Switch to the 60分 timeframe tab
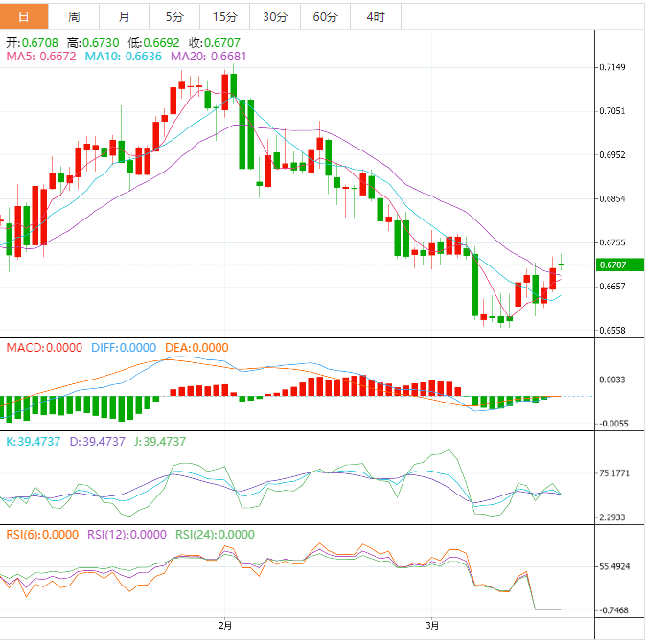645x644 pixels. point(325,16)
